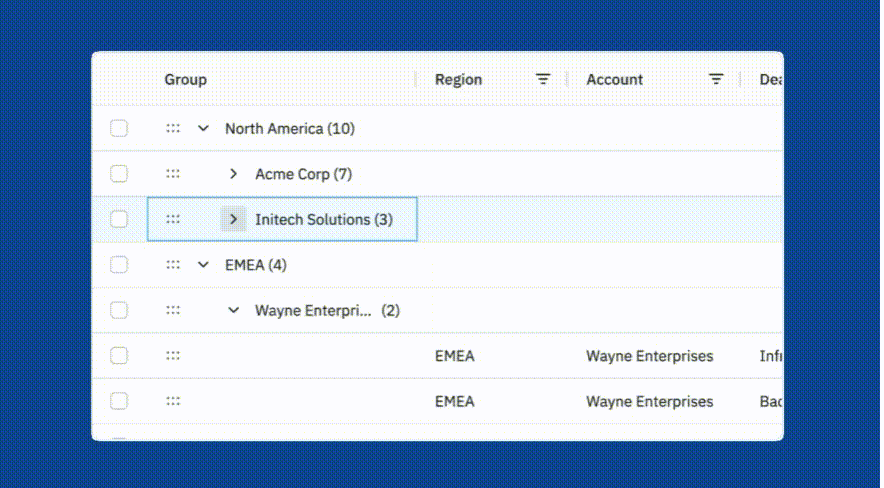Check the North America row checkbox
Screen dimensions: 884x488
click(x=119, y=128)
